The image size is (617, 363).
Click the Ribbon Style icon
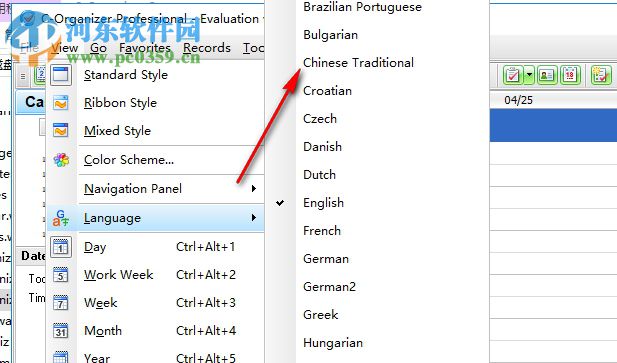click(x=61, y=103)
